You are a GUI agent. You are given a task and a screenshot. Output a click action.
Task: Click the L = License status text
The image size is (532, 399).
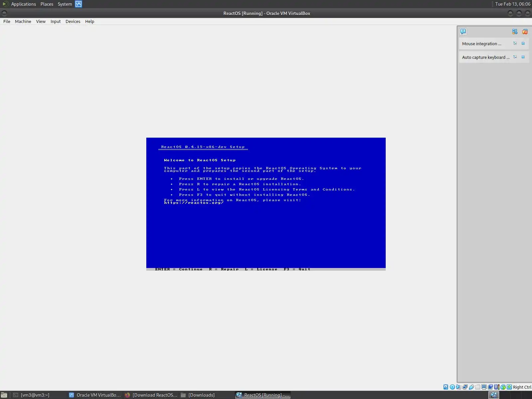[261, 269]
